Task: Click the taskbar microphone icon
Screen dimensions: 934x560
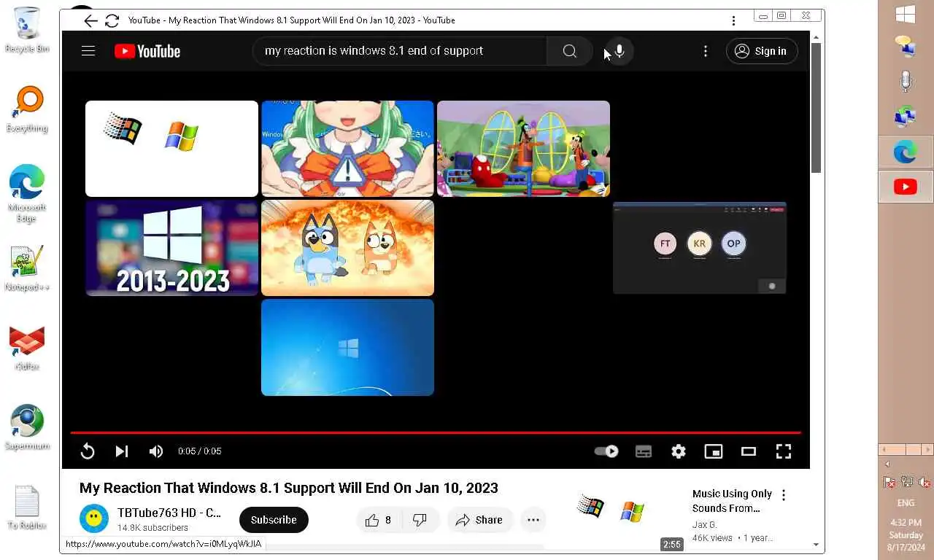Action: point(906,81)
